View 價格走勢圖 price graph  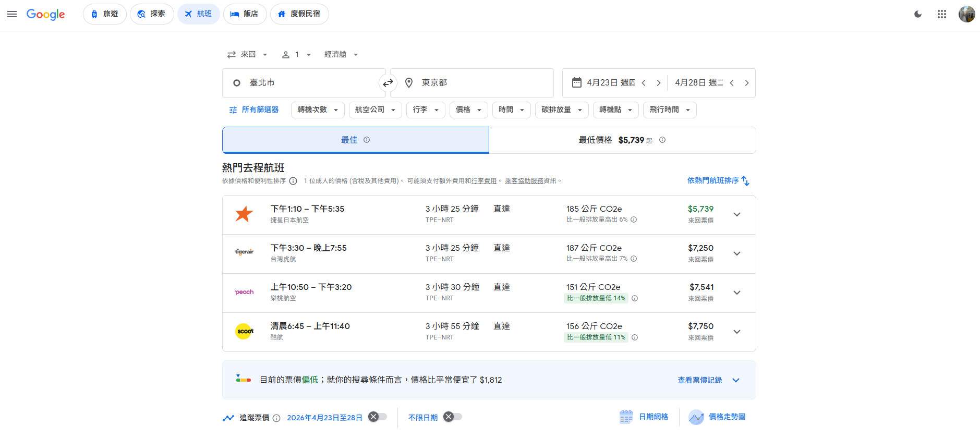[x=718, y=417]
